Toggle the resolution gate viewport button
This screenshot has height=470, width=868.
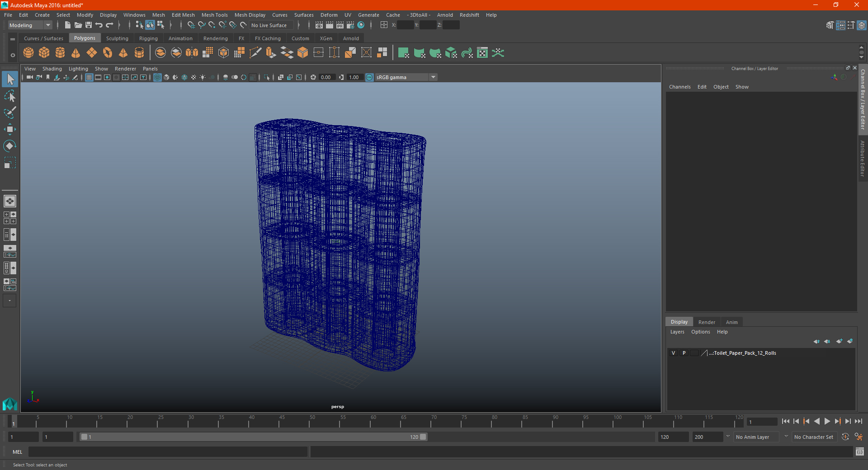click(107, 77)
